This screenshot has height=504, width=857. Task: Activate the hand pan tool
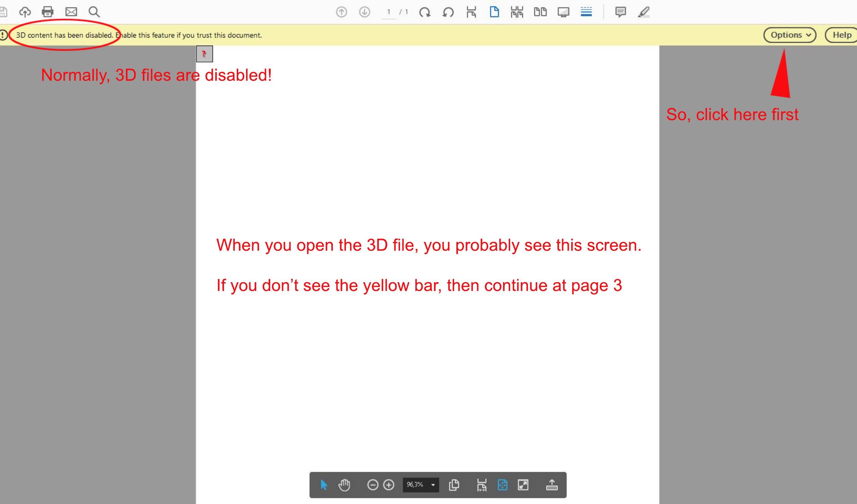344,485
